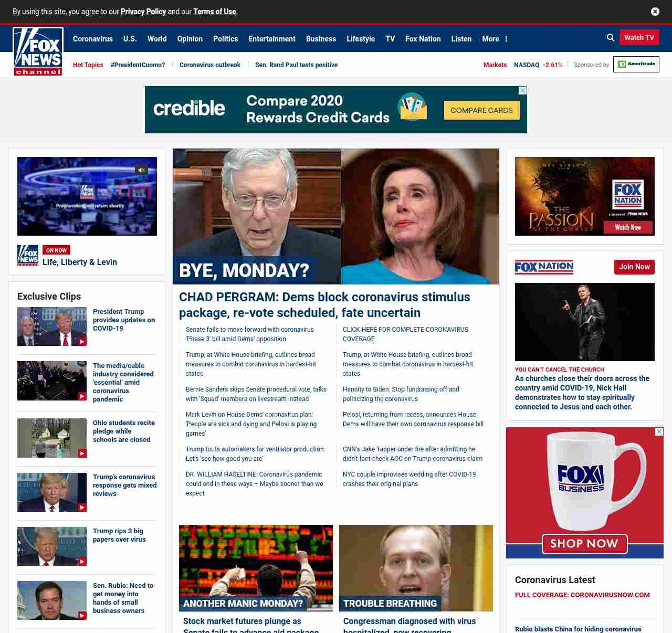672x633 pixels.
Task: Click the #PresidentCuomo? hot topic
Action: 138,65
